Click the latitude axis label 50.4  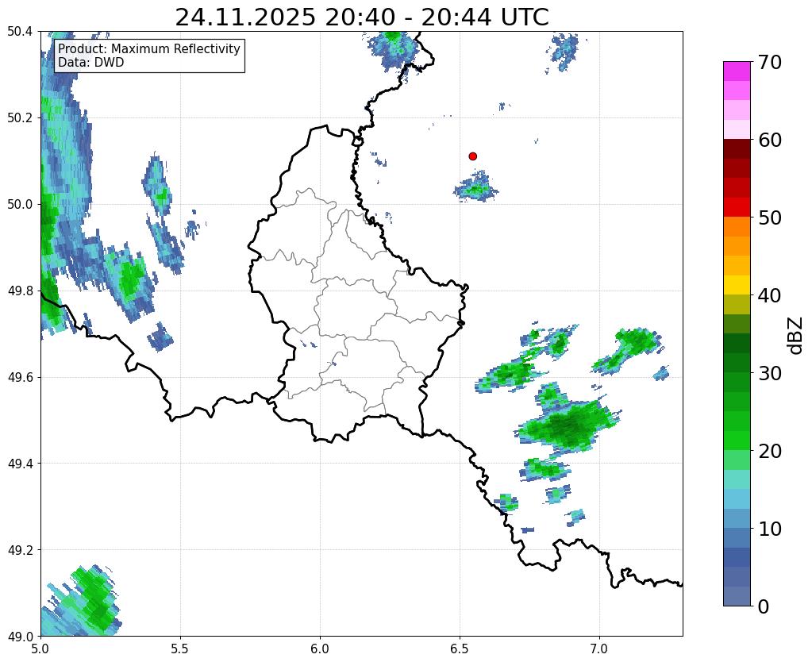pyautogui.click(x=20, y=32)
